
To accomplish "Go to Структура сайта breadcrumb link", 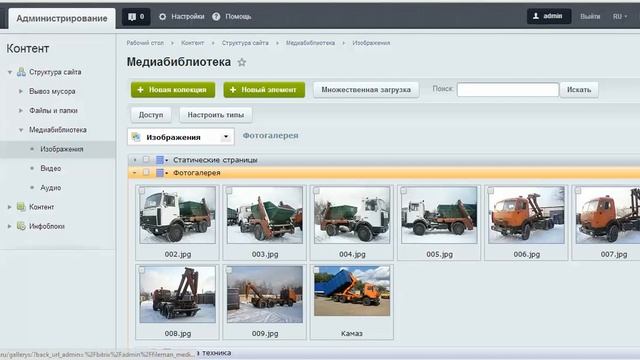I will coord(245,43).
